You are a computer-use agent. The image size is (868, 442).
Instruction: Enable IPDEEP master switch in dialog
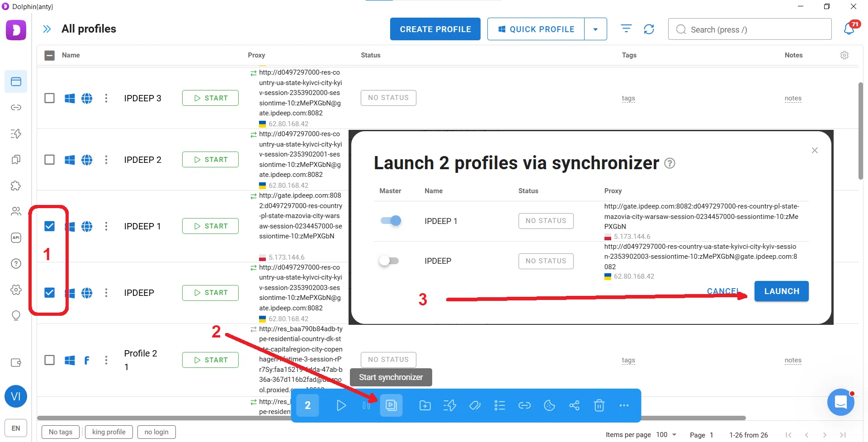tap(389, 261)
